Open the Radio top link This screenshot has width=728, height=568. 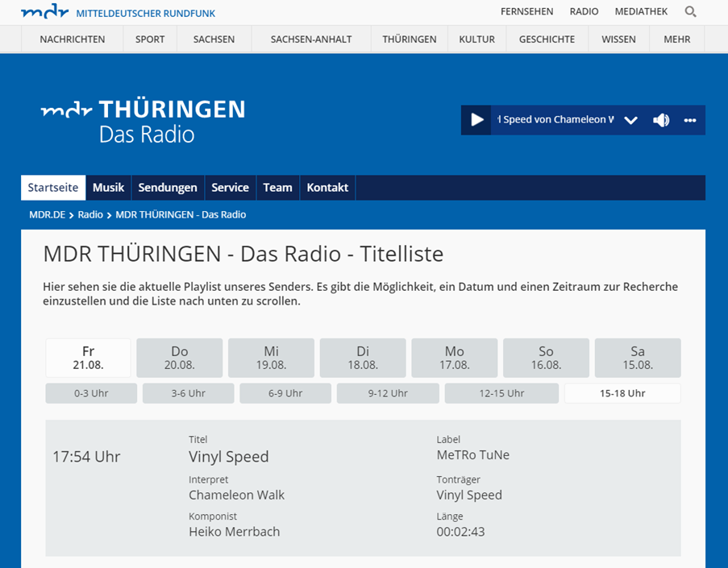coord(584,11)
